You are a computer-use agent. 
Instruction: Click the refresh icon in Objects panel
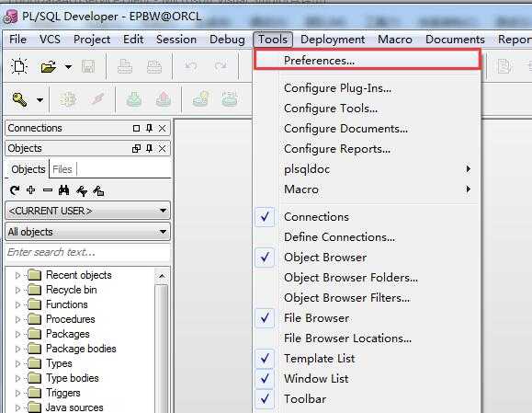point(15,190)
